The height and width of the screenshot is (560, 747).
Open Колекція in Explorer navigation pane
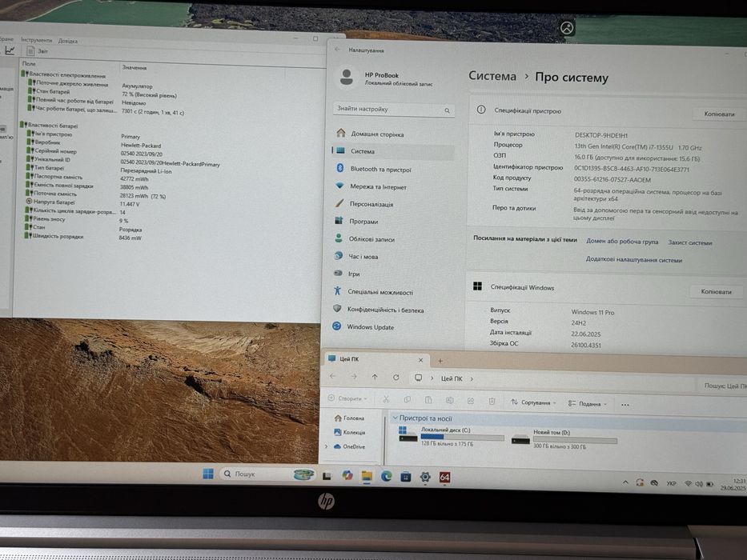click(350, 432)
